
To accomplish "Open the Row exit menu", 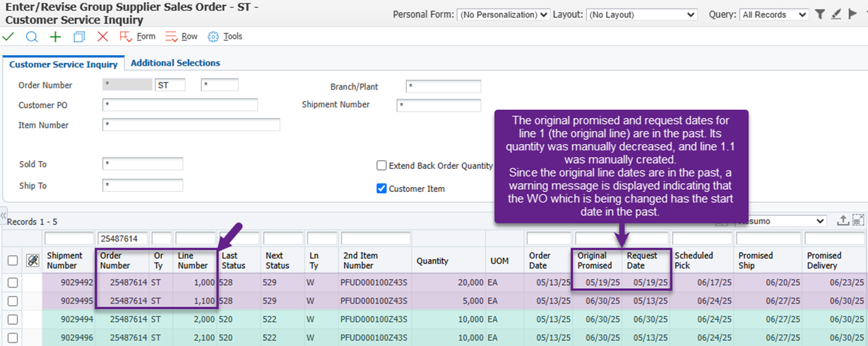I will [181, 37].
